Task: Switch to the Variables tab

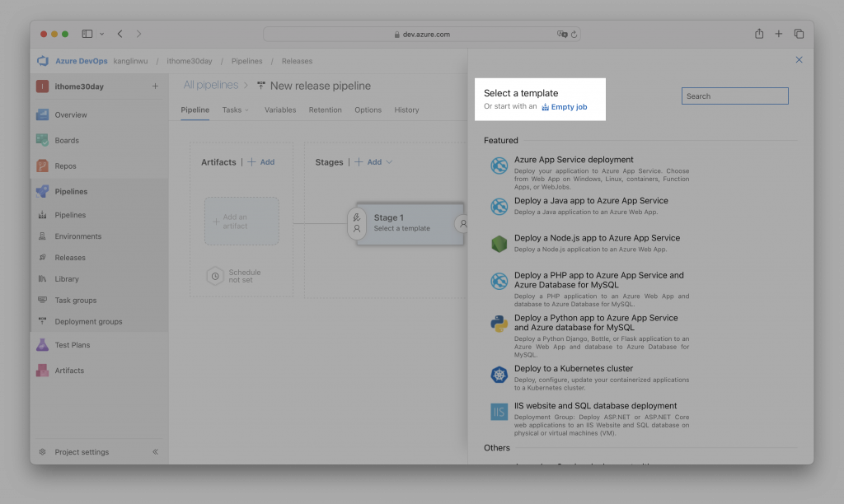Action: [x=280, y=110]
